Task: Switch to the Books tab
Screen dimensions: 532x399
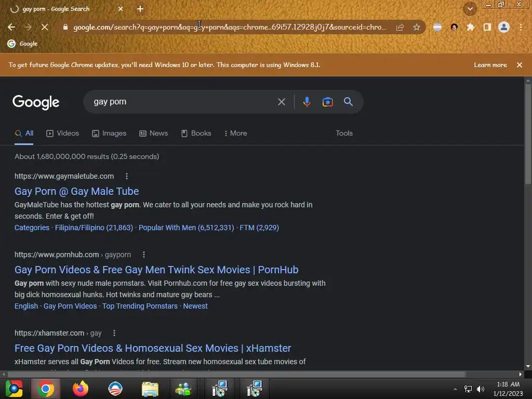Action: (x=196, y=134)
